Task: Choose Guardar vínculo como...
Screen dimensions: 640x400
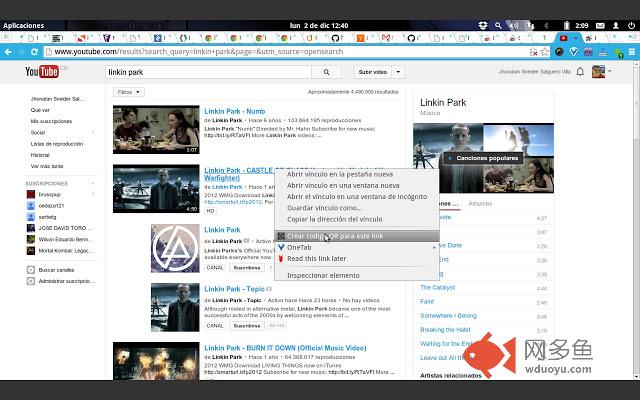Action: pyautogui.click(x=324, y=208)
